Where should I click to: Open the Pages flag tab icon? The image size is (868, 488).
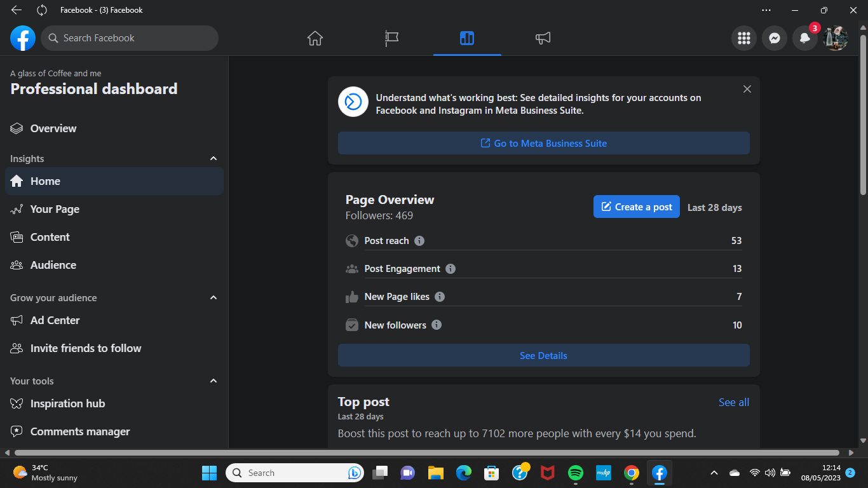tap(391, 38)
